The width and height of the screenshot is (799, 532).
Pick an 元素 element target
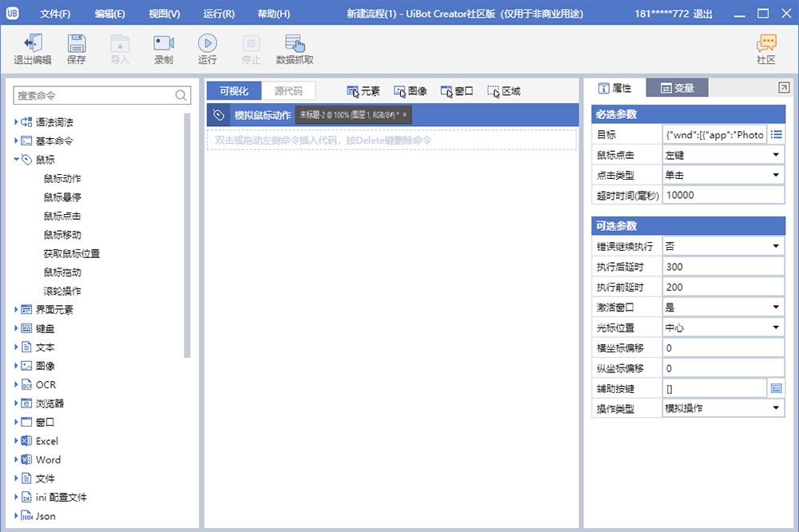click(364, 91)
